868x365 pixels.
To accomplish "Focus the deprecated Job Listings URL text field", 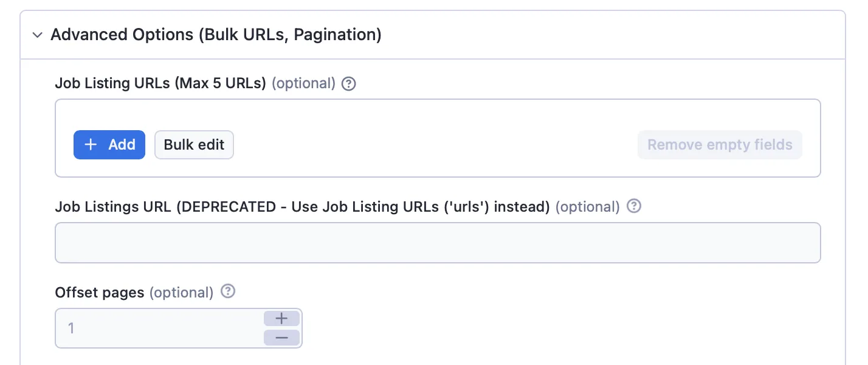I will point(438,243).
